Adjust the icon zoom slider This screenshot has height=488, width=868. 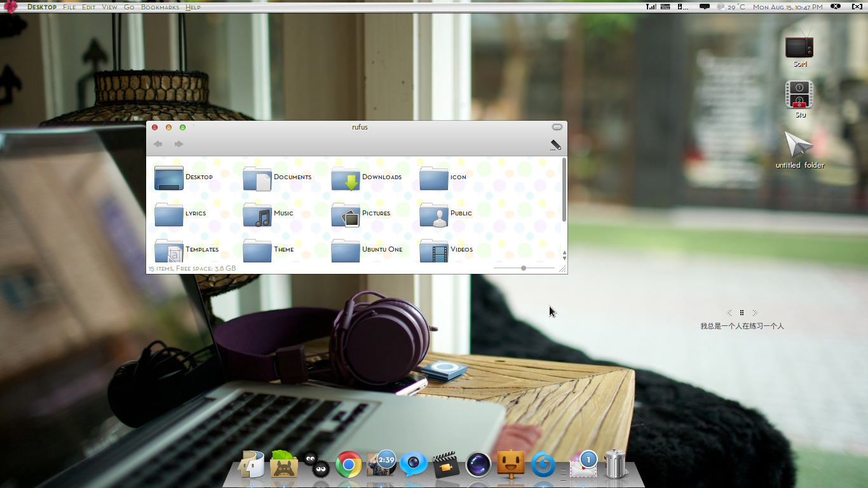[x=524, y=268]
